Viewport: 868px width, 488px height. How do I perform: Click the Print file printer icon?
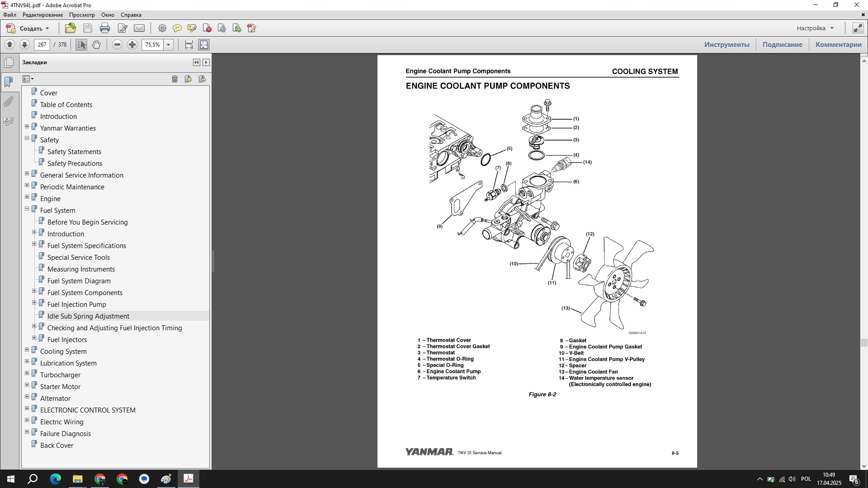pyautogui.click(x=105, y=28)
